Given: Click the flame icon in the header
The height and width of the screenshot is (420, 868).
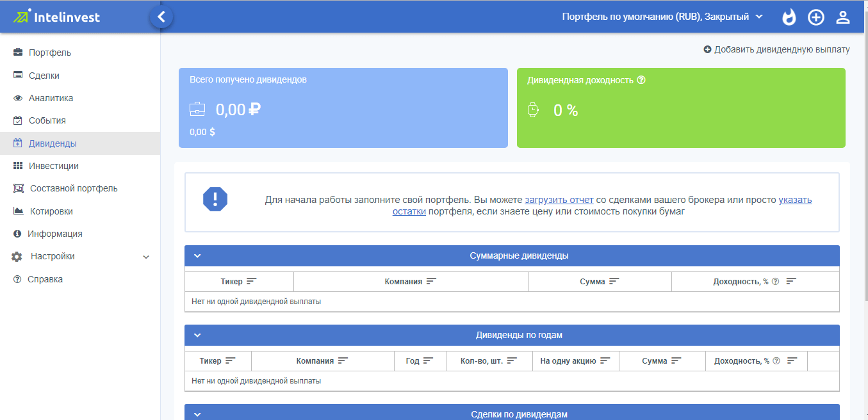Looking at the screenshot, I should click(789, 17).
